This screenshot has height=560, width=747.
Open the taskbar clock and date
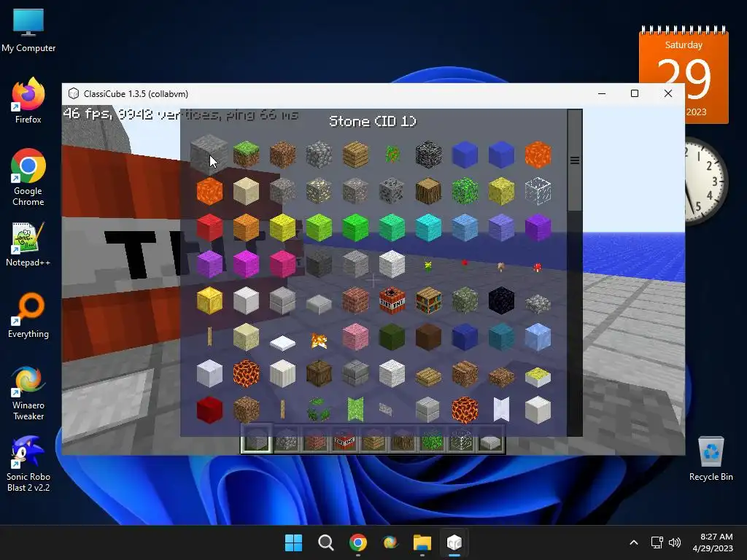(x=713, y=542)
